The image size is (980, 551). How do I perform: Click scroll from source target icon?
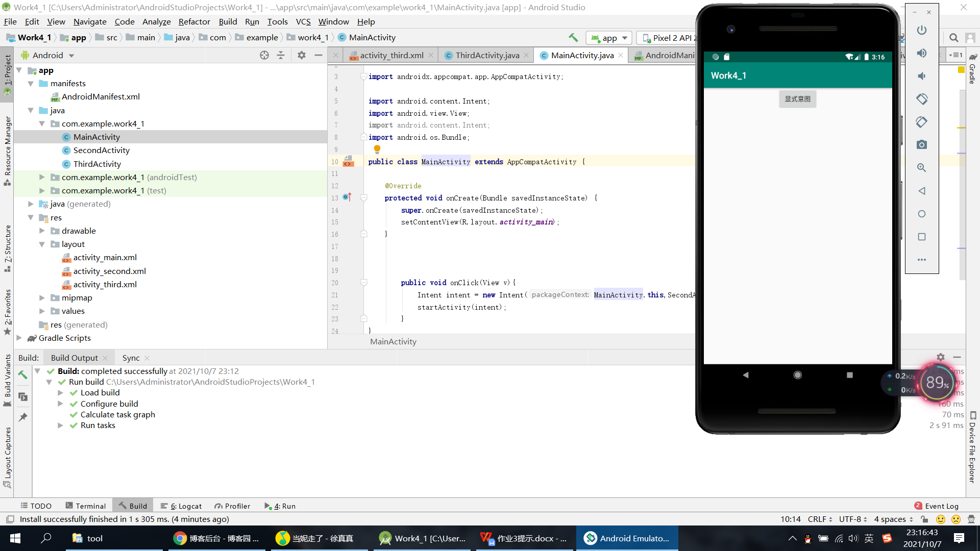264,55
